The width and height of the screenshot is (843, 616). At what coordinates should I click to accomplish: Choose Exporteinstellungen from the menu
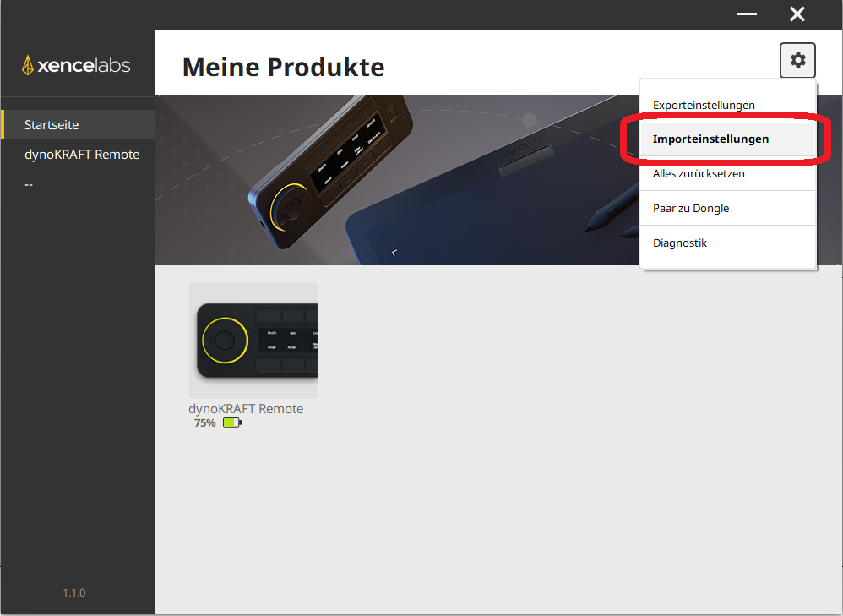[x=727, y=105]
